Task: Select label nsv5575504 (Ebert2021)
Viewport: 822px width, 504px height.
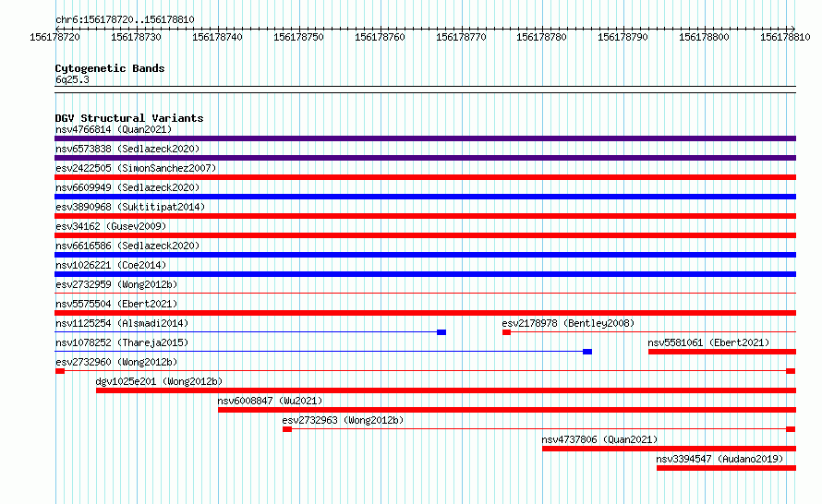Action: (x=116, y=304)
